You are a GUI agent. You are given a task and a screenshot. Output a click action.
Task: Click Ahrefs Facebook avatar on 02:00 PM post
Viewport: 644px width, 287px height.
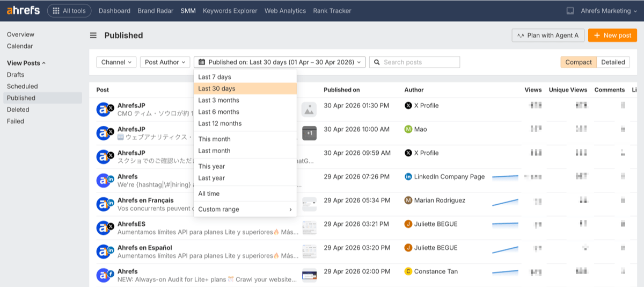click(x=105, y=275)
